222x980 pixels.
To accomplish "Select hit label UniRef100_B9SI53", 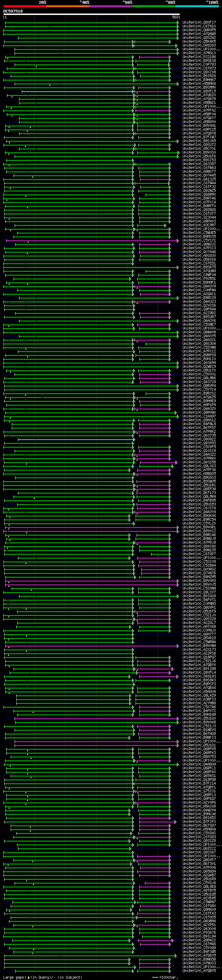I will (x=199, y=160).
